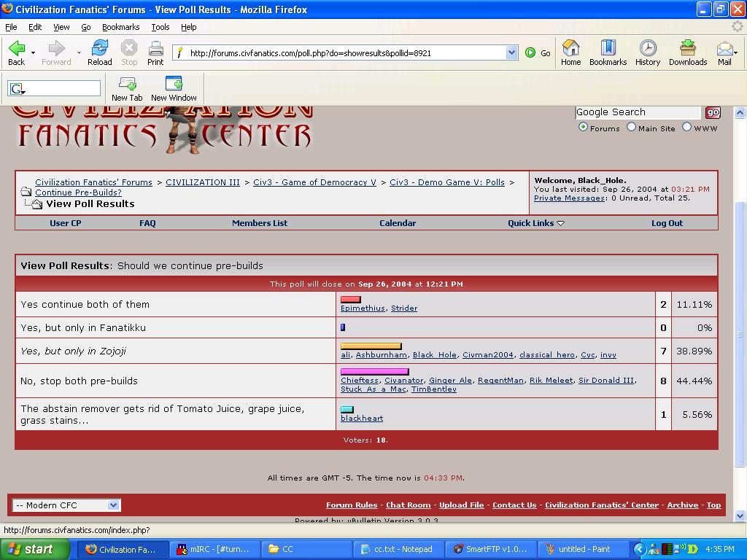The image size is (747, 560).
Task: Select the Forums search radio button
Action: (583, 127)
